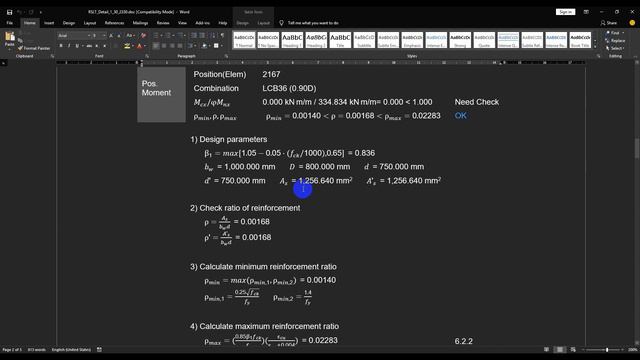Open the Font dialog launcher
Image resolution: width=640 pixels, height=360 pixels.
coord(147,56)
